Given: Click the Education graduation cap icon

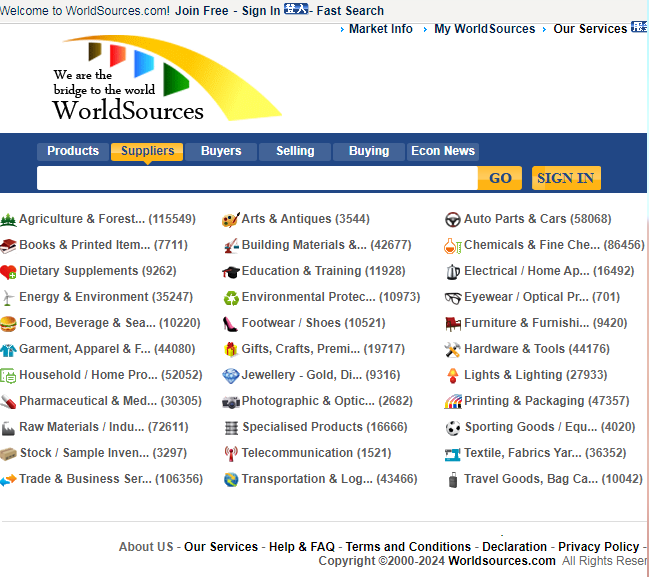Looking at the screenshot, I should coord(231,272).
